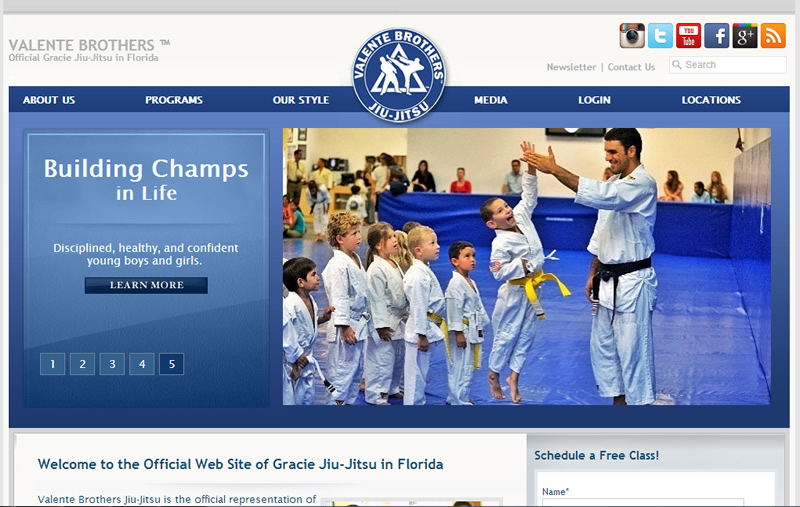This screenshot has height=507, width=800.
Task: Click the magnifier icon in the search box
Action: pyautogui.click(x=677, y=64)
